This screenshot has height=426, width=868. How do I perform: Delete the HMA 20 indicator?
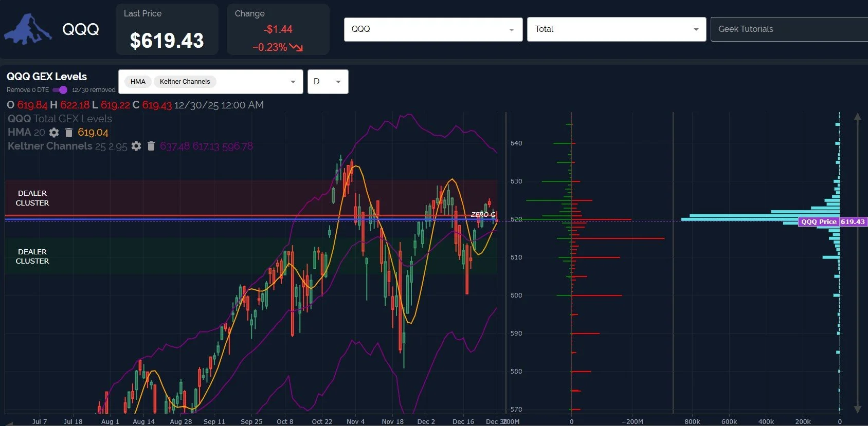coord(69,133)
